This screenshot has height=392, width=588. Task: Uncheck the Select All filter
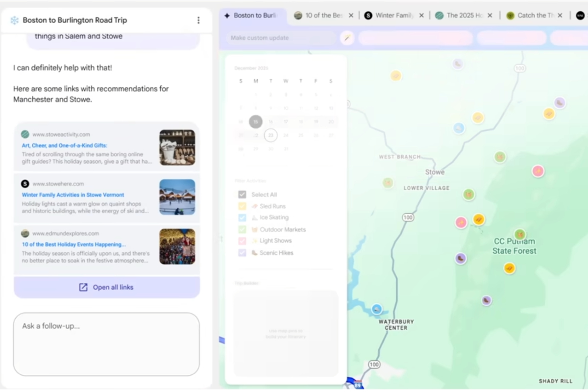(x=242, y=194)
